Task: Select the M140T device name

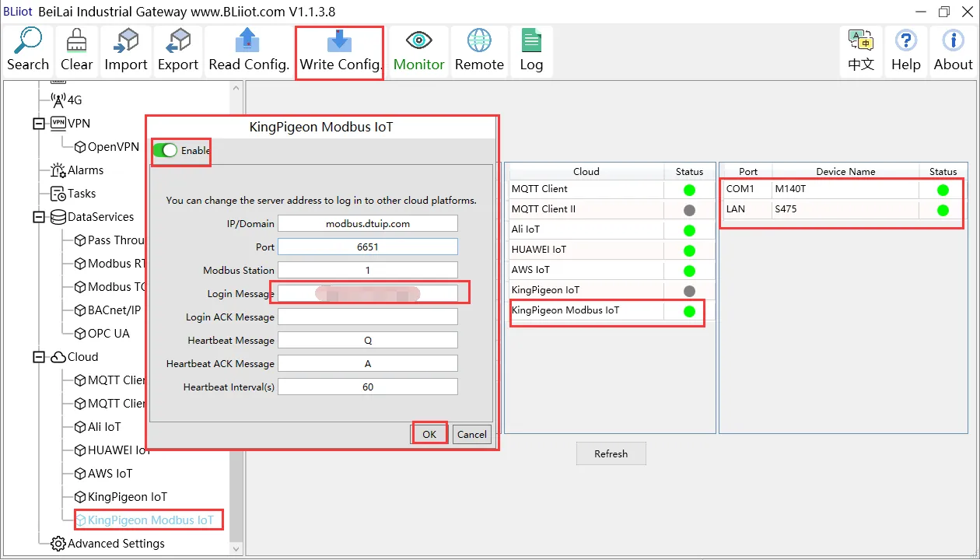Action: (845, 189)
